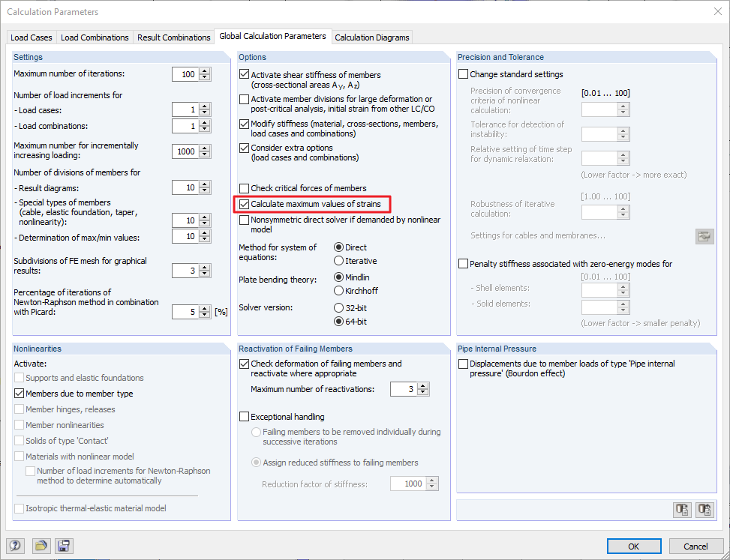Save calculation parameters with the disk icon
Screen dimensions: 730x560
63,546
